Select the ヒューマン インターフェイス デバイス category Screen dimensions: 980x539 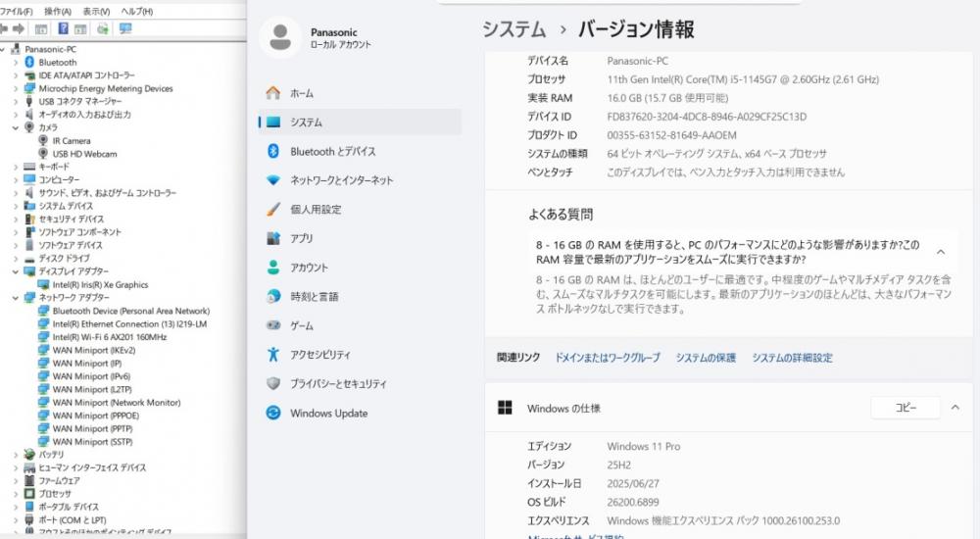(x=92, y=467)
